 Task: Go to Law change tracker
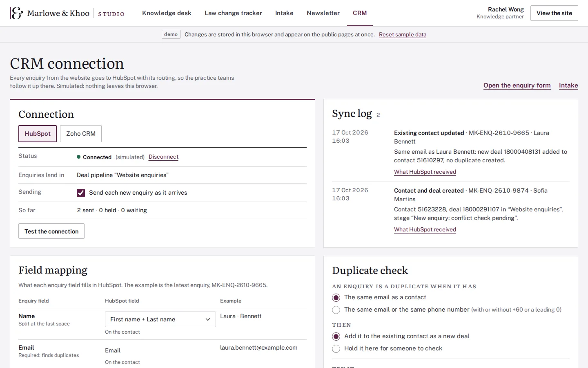tap(233, 13)
